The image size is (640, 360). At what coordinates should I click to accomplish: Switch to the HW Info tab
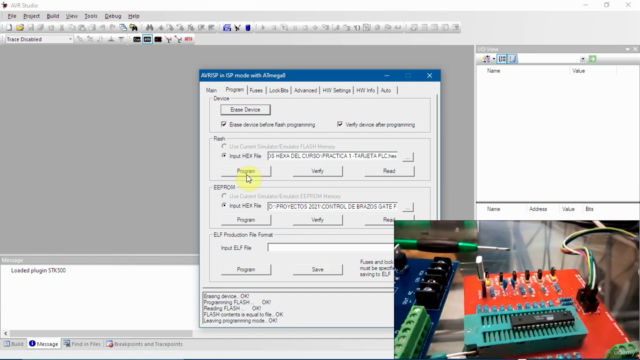(x=365, y=90)
